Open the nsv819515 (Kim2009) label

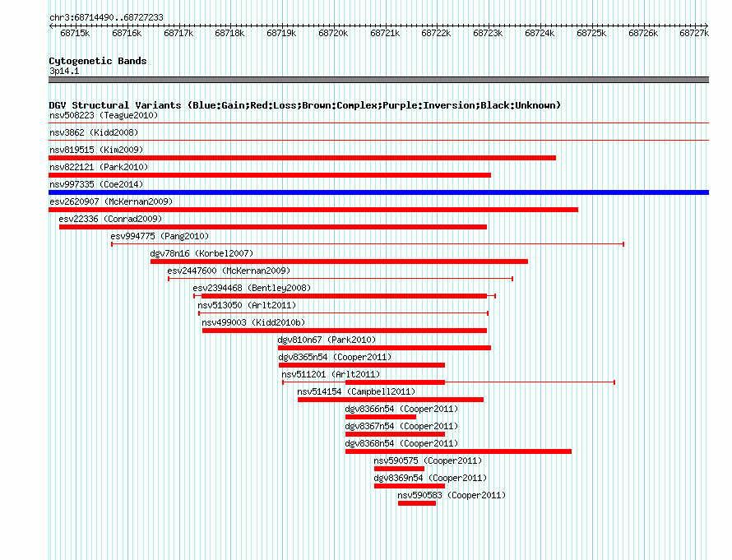[96, 150]
